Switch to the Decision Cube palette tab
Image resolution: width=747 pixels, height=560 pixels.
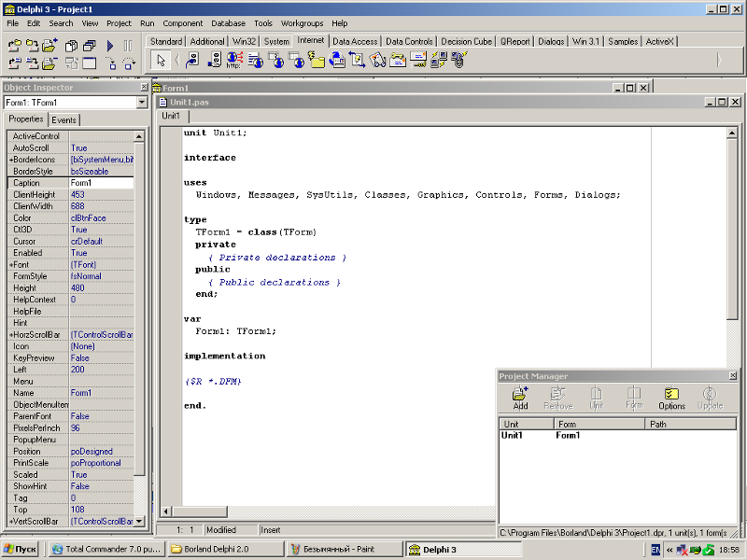[466, 41]
